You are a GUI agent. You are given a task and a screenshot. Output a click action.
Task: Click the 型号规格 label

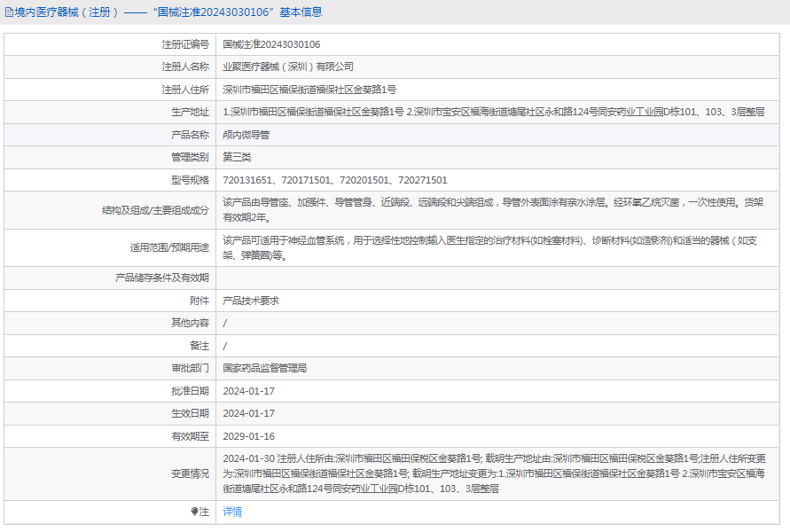(190, 180)
